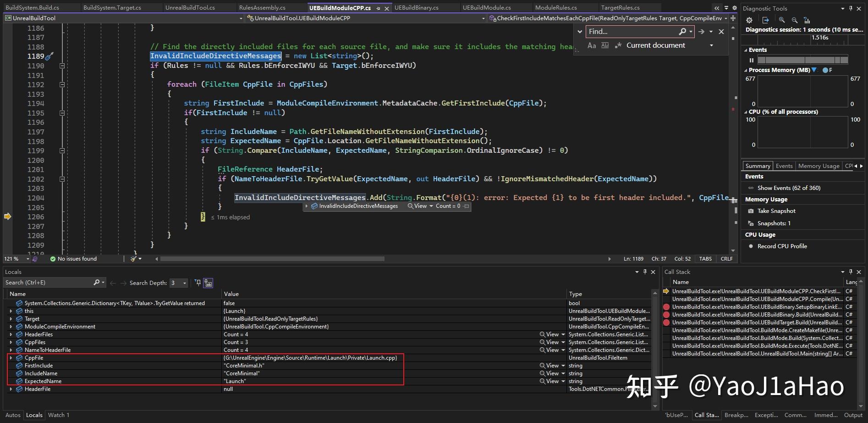Image resolution: width=868 pixels, height=423 pixels.
Task: Switch to the UEBuildBinary.cs tab
Action: coord(416,8)
